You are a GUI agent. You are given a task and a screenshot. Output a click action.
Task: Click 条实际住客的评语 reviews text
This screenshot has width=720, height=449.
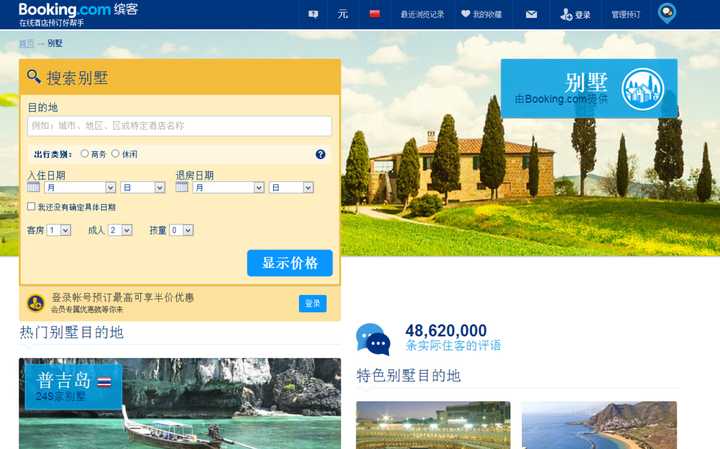pyautogui.click(x=453, y=346)
